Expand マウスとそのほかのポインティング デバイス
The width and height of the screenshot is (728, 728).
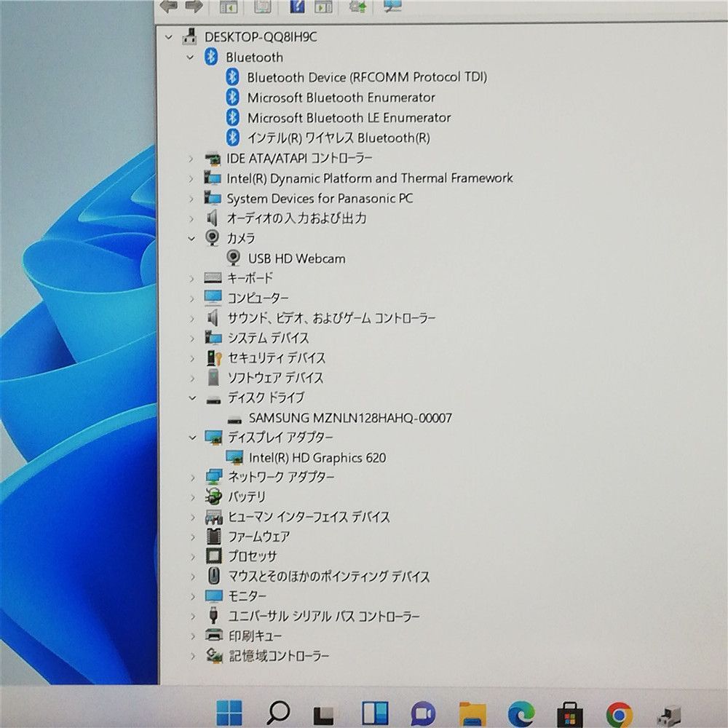tap(193, 577)
